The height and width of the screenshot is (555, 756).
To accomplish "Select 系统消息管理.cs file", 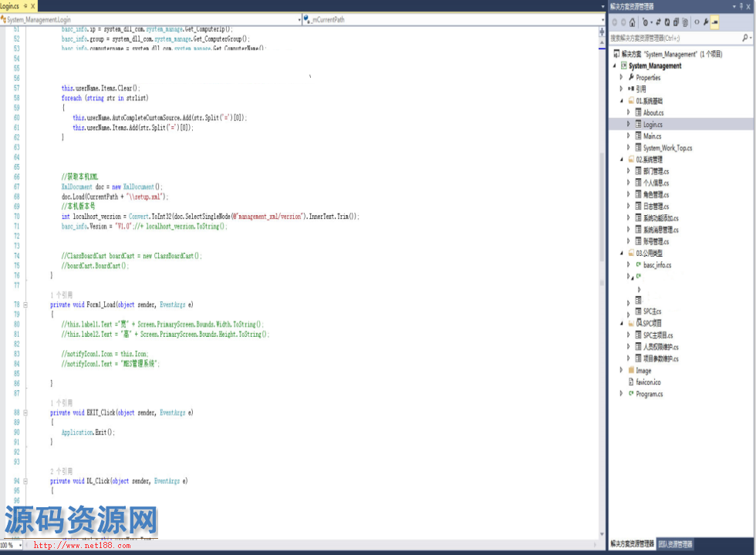I will tap(661, 230).
